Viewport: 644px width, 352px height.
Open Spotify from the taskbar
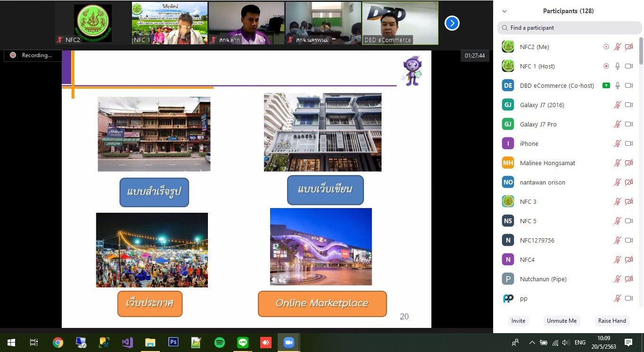(220, 343)
